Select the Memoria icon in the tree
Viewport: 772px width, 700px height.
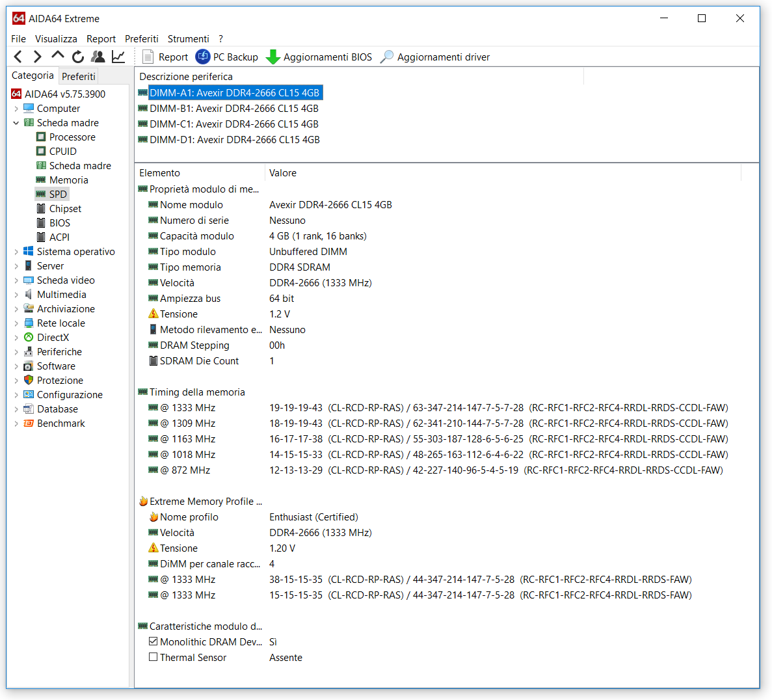click(41, 180)
